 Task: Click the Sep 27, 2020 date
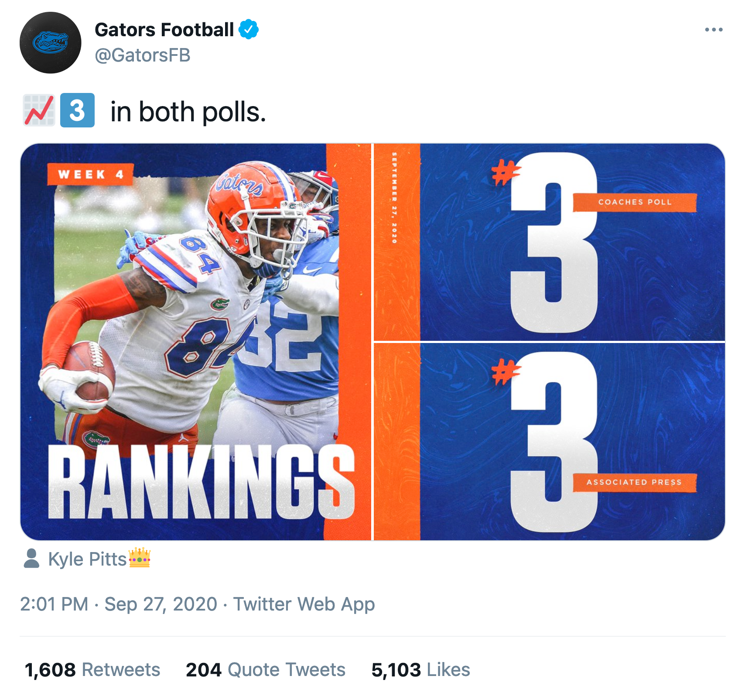coord(161,604)
